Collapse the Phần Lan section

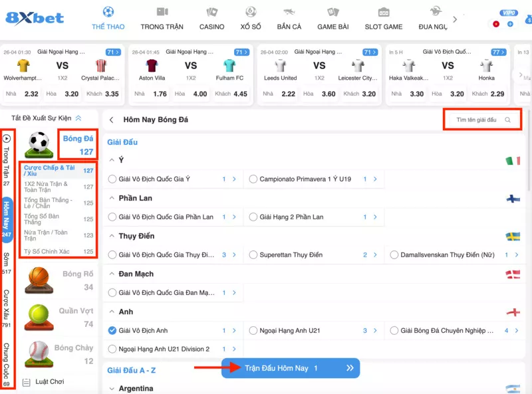[112, 198]
